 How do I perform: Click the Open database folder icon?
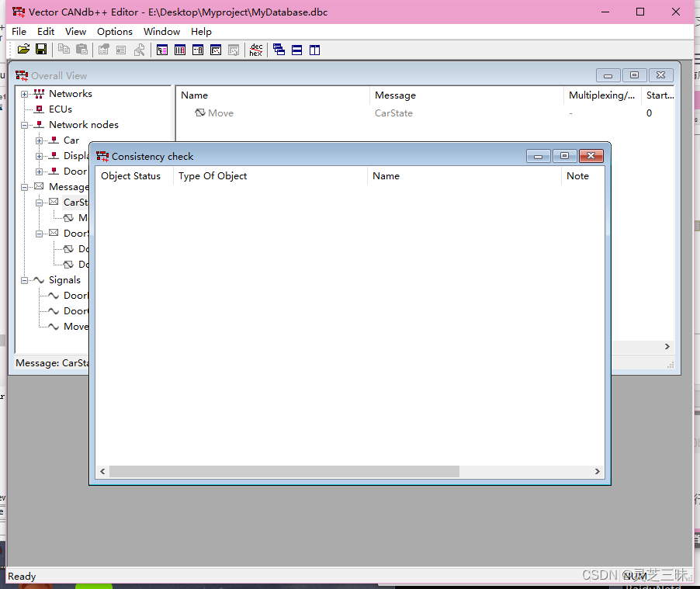[x=23, y=50]
